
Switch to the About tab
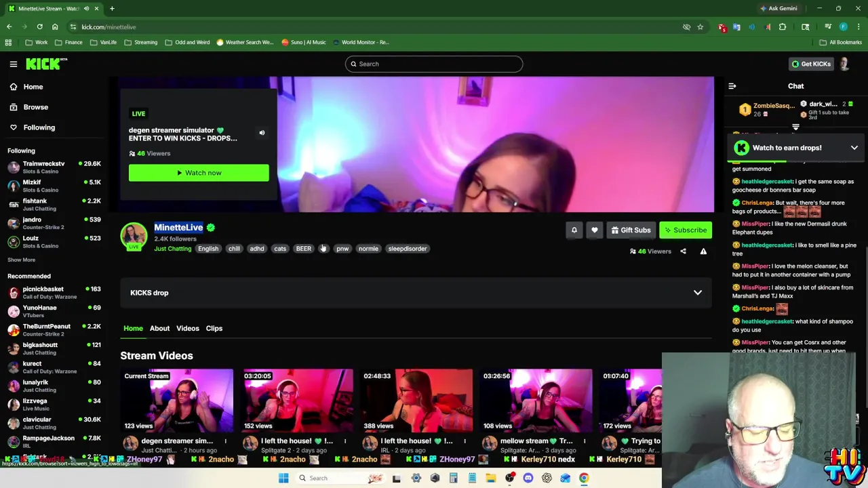(159, 328)
